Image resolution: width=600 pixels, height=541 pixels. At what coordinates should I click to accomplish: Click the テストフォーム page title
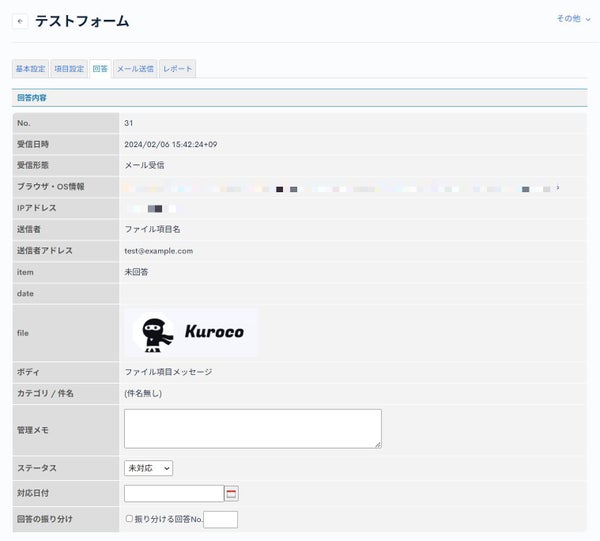82,21
